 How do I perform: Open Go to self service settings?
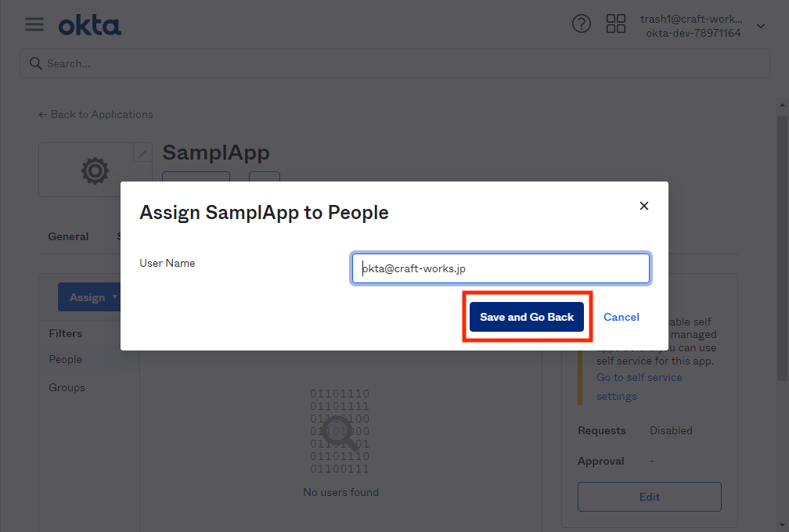639,386
